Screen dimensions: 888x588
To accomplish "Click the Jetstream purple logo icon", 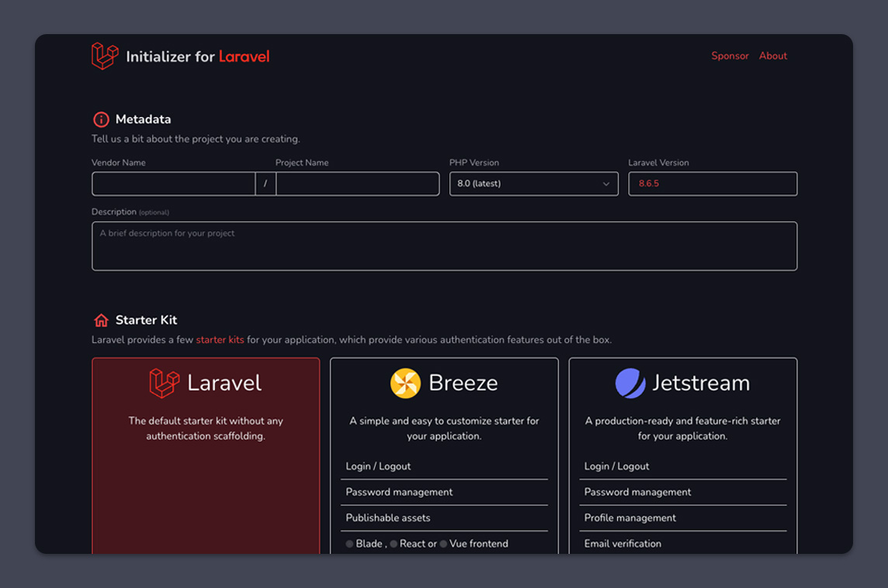I will pyautogui.click(x=630, y=383).
